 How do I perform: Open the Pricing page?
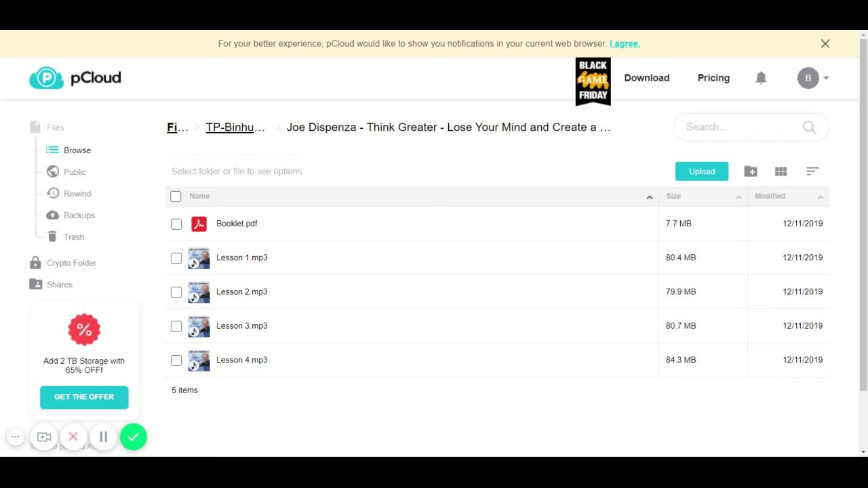[713, 78]
